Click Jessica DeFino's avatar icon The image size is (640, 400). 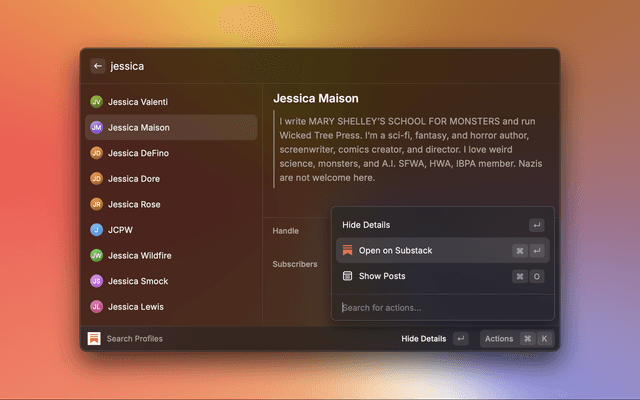click(x=96, y=153)
